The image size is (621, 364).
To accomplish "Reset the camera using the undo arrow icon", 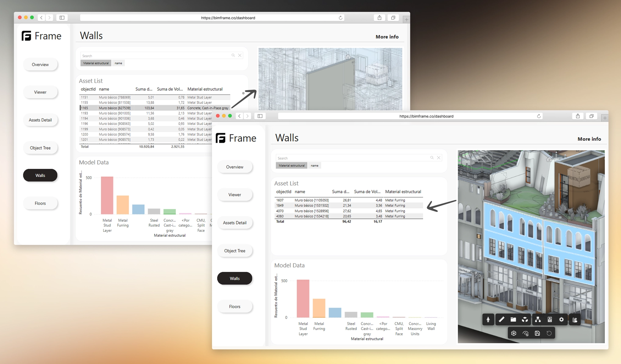I will [550, 333].
